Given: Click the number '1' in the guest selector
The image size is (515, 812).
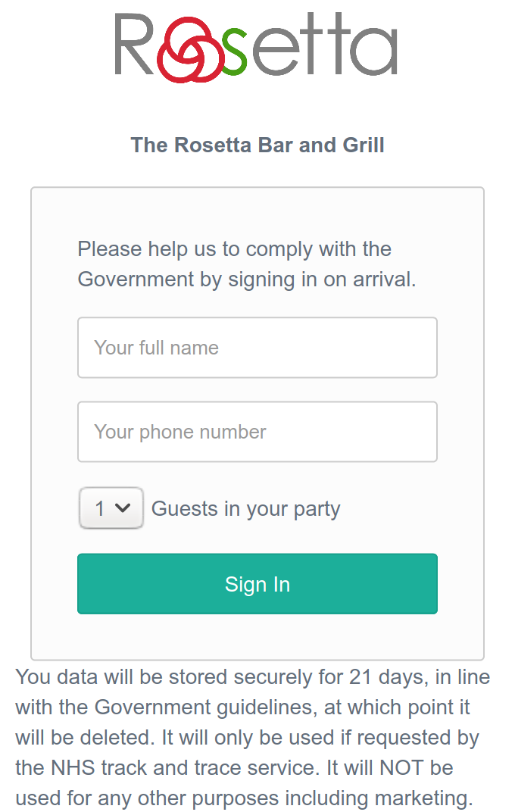Looking at the screenshot, I should tap(100, 508).
